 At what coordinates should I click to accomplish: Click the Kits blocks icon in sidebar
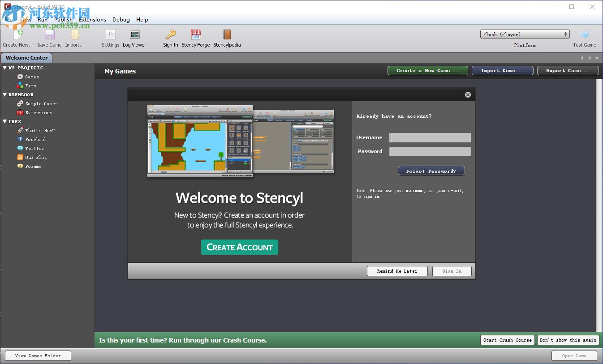pyautogui.click(x=20, y=86)
